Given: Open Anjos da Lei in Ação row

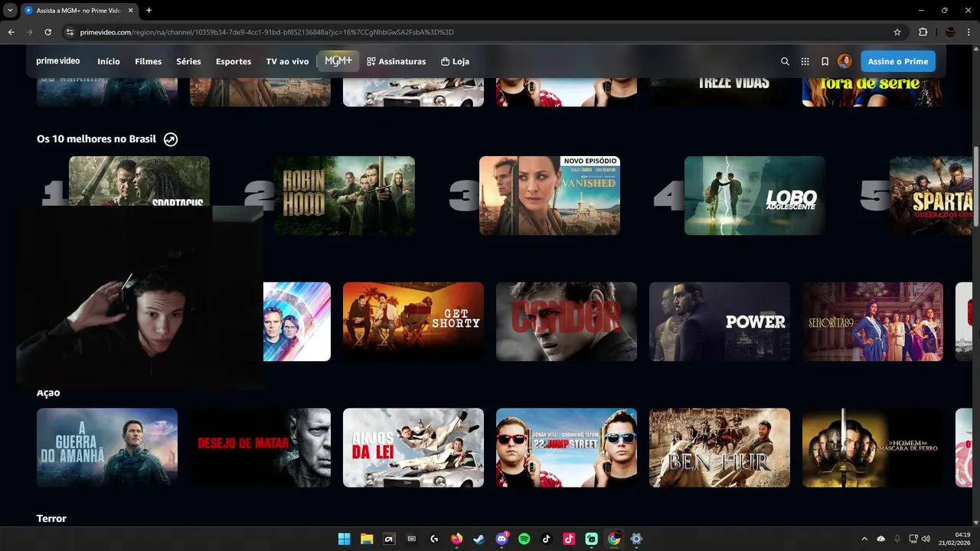Looking at the screenshot, I should (x=413, y=448).
